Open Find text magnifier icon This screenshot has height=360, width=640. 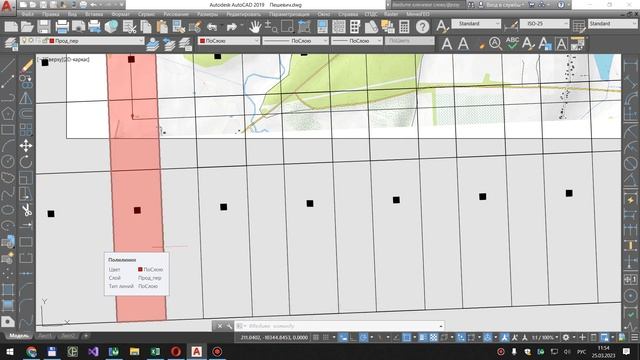(496, 43)
